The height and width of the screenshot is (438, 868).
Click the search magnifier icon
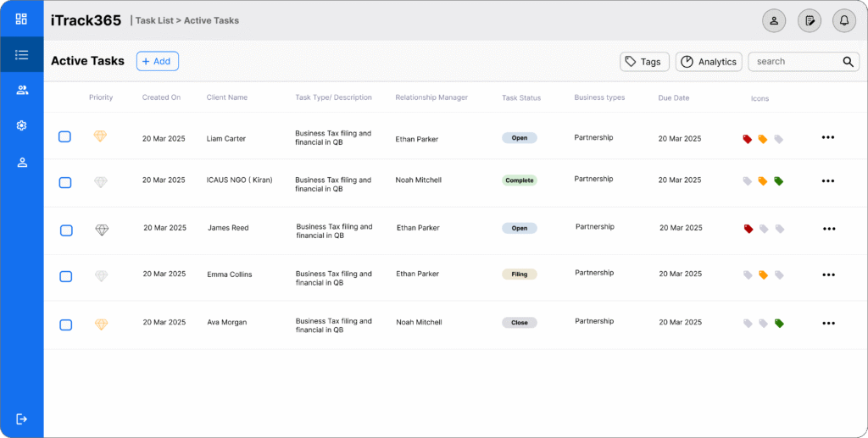tap(848, 62)
